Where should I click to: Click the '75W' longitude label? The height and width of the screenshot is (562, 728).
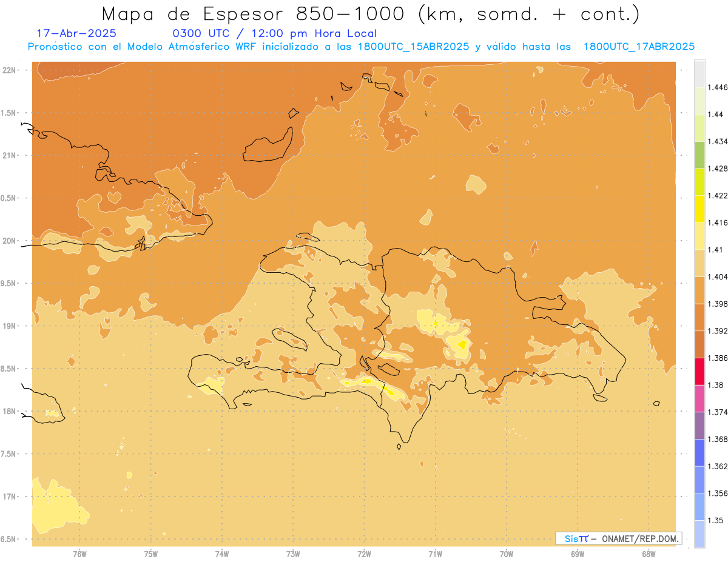pyautogui.click(x=151, y=554)
